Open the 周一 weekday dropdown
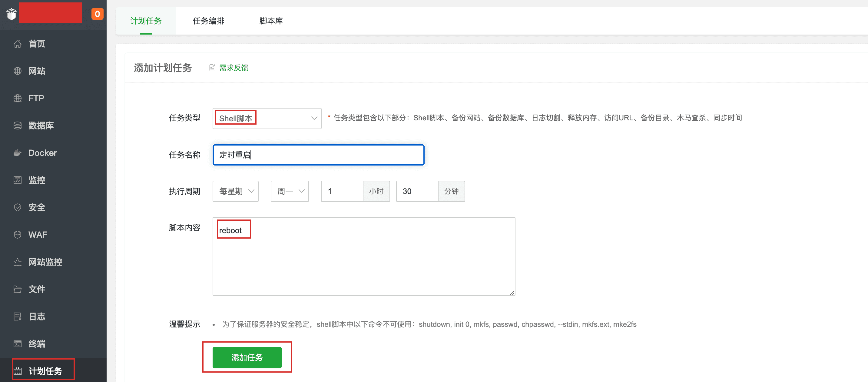The image size is (868, 382). click(289, 191)
